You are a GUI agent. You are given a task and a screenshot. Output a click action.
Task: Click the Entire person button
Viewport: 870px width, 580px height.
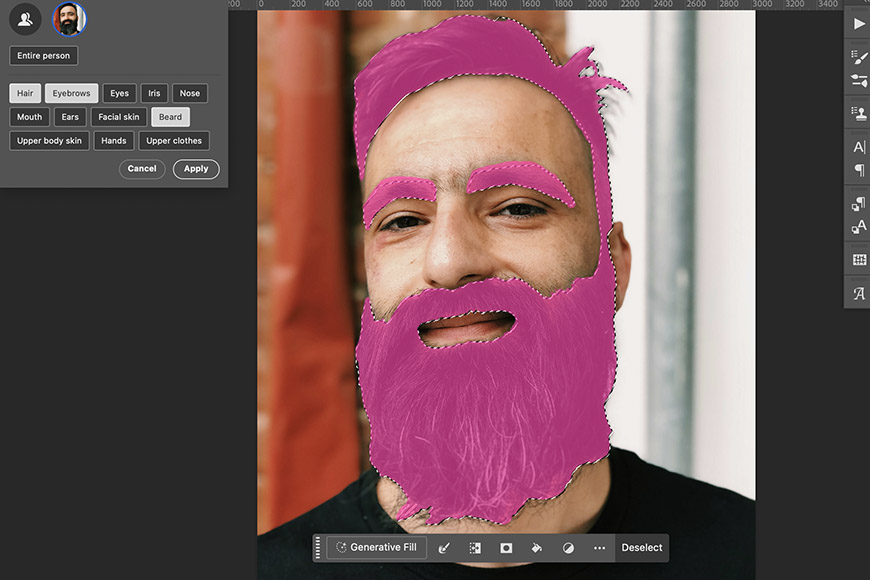click(x=43, y=56)
